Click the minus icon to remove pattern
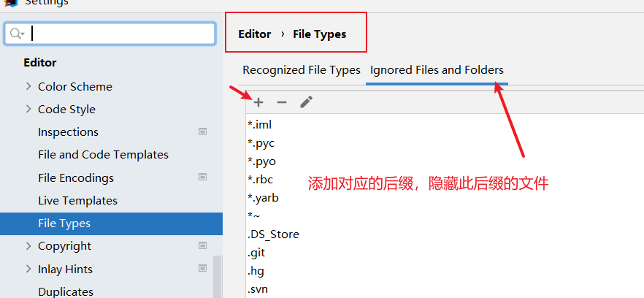 click(x=282, y=102)
